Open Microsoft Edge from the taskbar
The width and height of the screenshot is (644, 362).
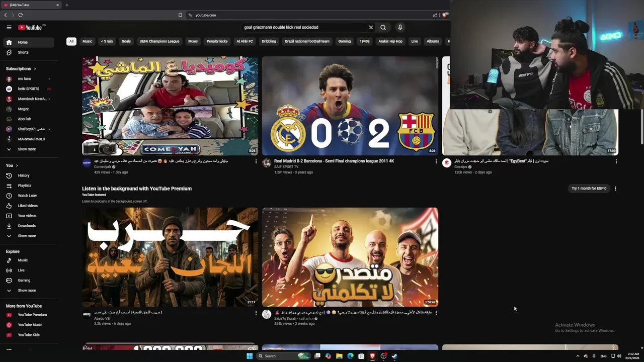click(350, 356)
